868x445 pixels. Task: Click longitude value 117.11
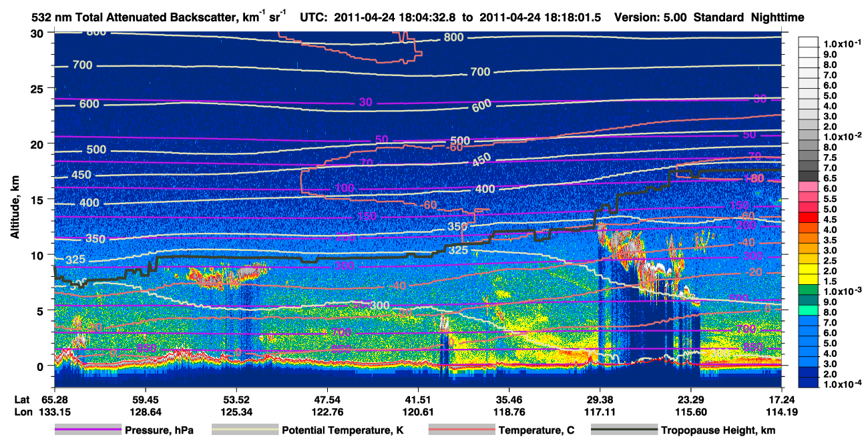600,412
